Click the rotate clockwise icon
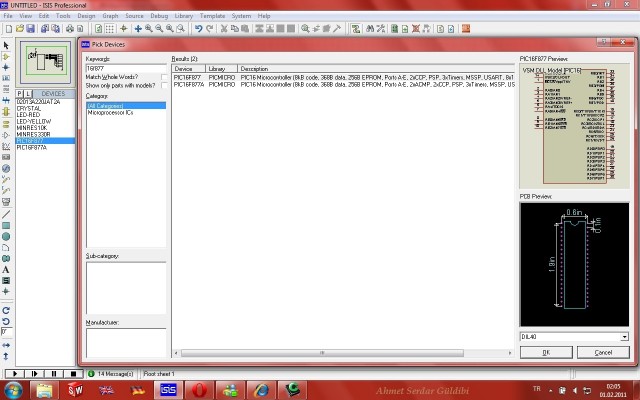The height and width of the screenshot is (400, 640). click(x=6, y=311)
